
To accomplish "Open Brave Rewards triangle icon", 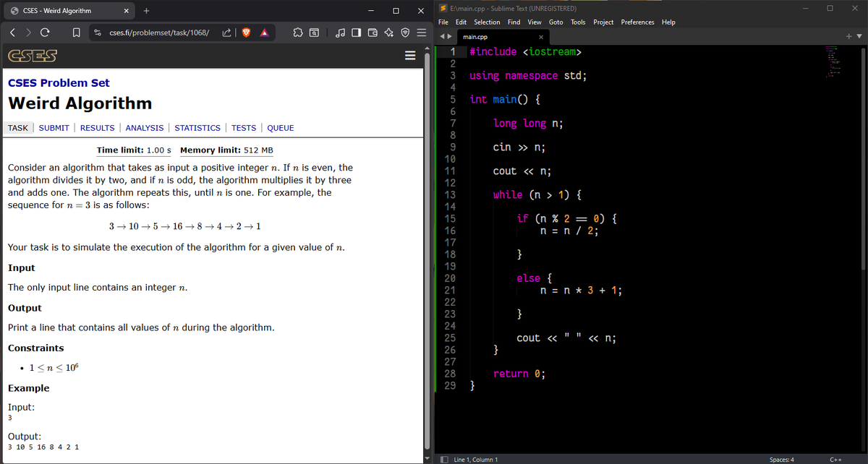I will click(265, 33).
